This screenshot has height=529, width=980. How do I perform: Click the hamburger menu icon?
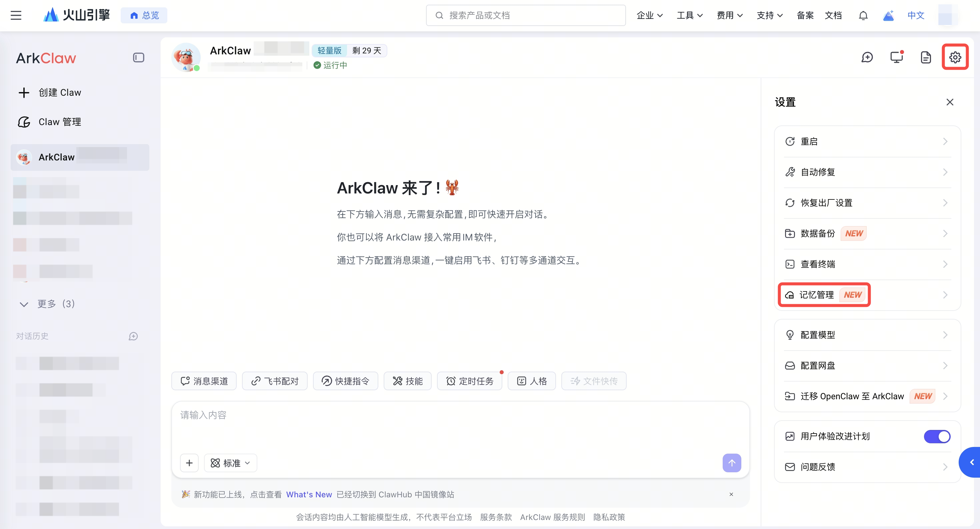pyautogui.click(x=16, y=15)
